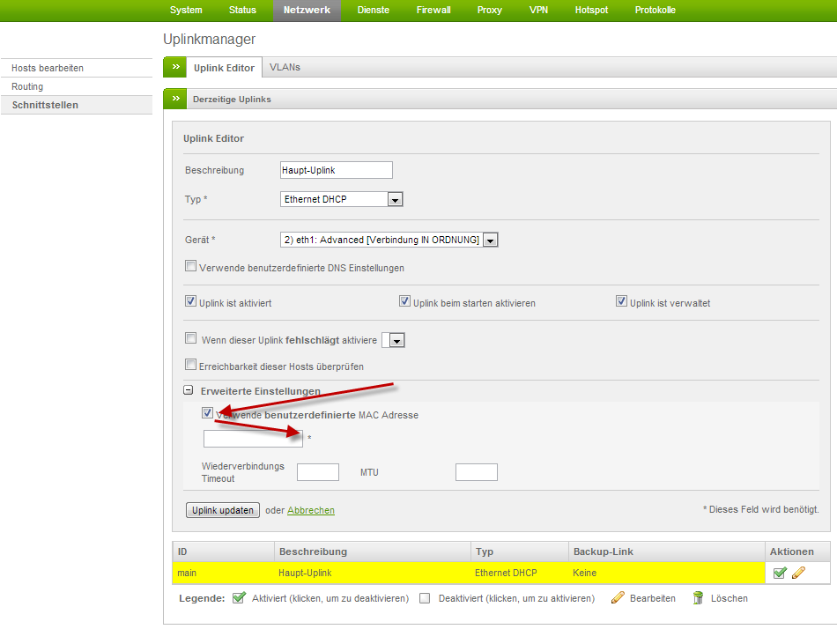The height and width of the screenshot is (644, 837).
Task: Open the Firewall menu
Action: click(433, 11)
